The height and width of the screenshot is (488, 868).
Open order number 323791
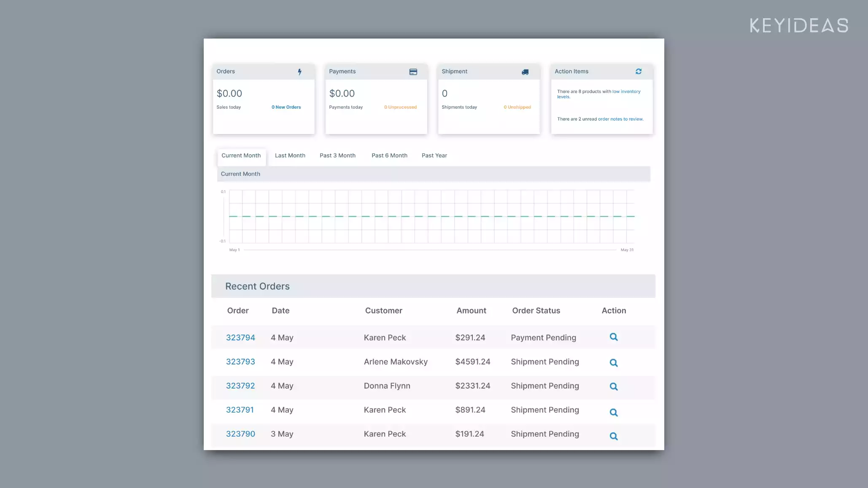click(x=240, y=410)
